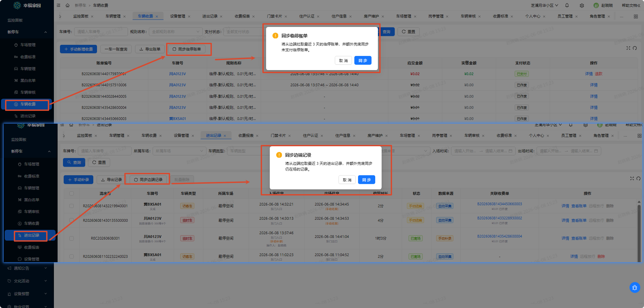Viewport: 644px width, 308px height.
Task: Open the blue bug debug floating icon
Action: click(635, 287)
